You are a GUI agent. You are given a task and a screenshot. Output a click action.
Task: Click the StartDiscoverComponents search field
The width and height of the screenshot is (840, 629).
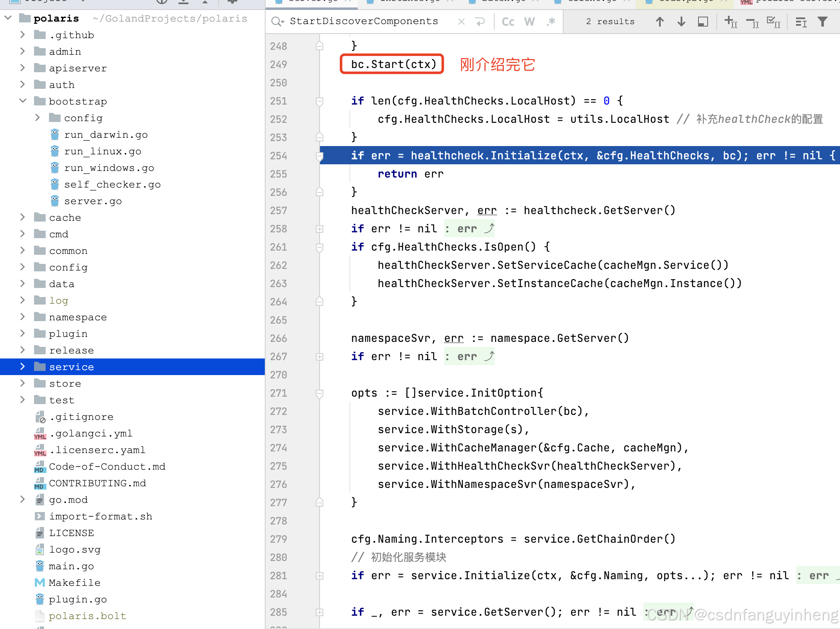364,22
